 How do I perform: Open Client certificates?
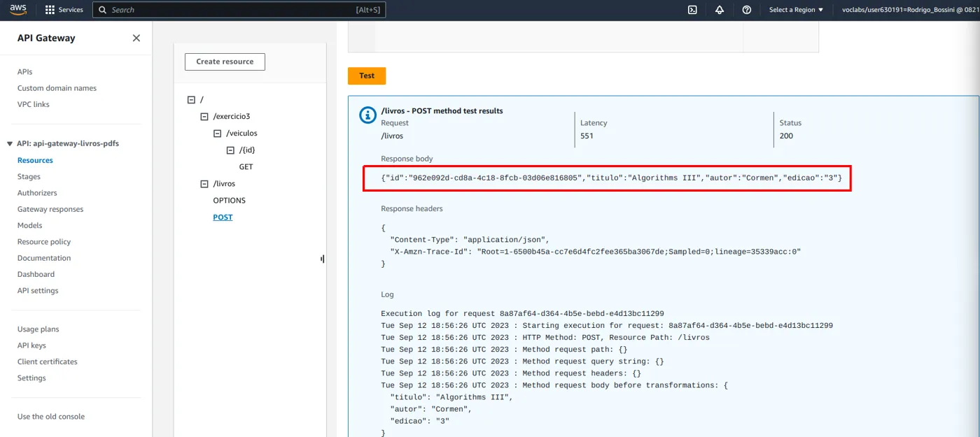coord(48,361)
